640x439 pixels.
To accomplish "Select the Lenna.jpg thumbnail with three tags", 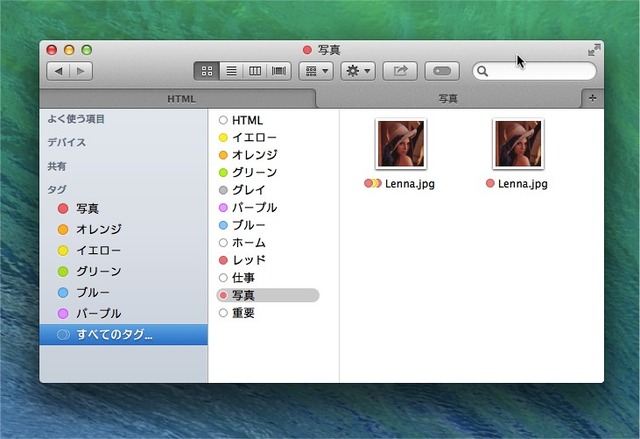I will coord(401,144).
